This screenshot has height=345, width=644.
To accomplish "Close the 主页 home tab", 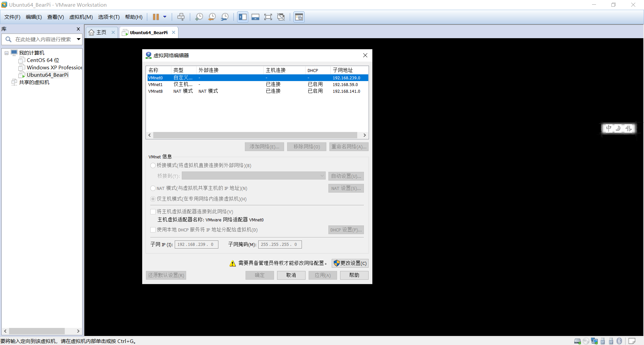I will [x=113, y=32].
